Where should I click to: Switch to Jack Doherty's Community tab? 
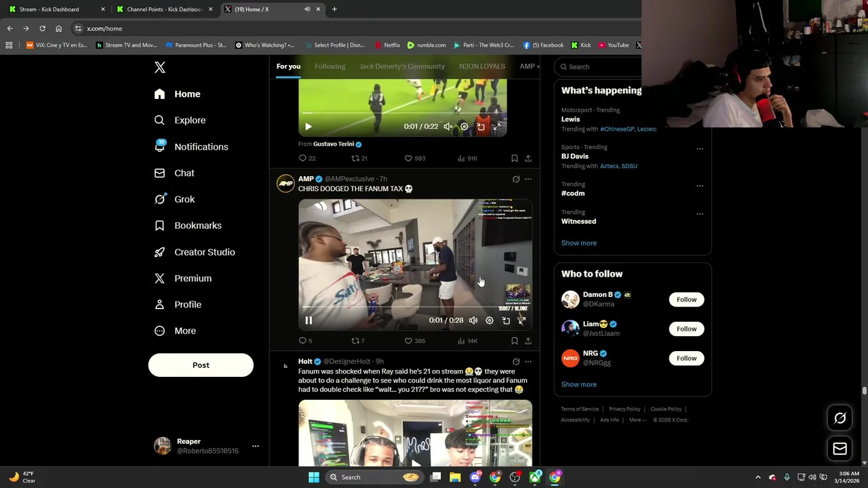402,66
